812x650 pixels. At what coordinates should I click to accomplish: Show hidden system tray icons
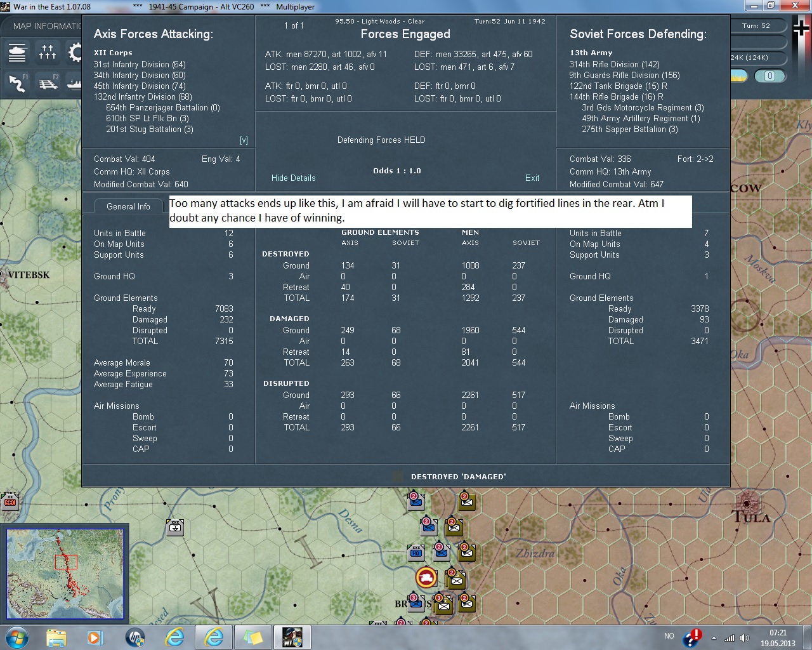pyautogui.click(x=714, y=638)
